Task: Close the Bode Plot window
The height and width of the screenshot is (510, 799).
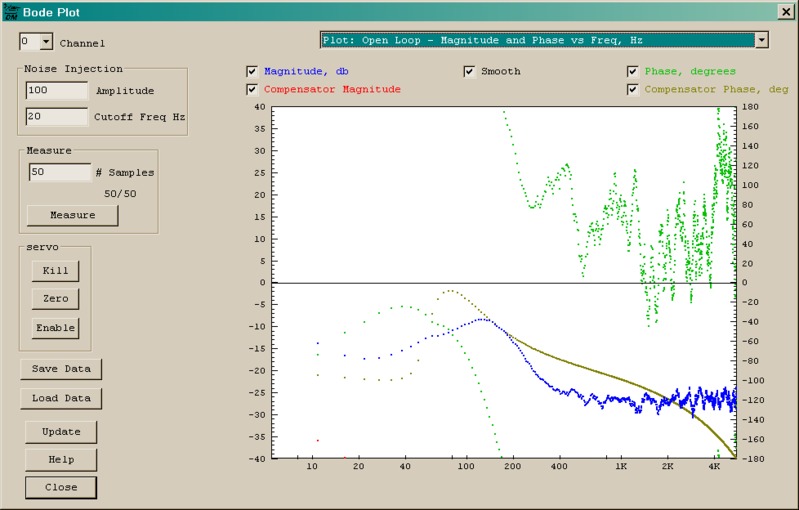Action: tap(785, 12)
